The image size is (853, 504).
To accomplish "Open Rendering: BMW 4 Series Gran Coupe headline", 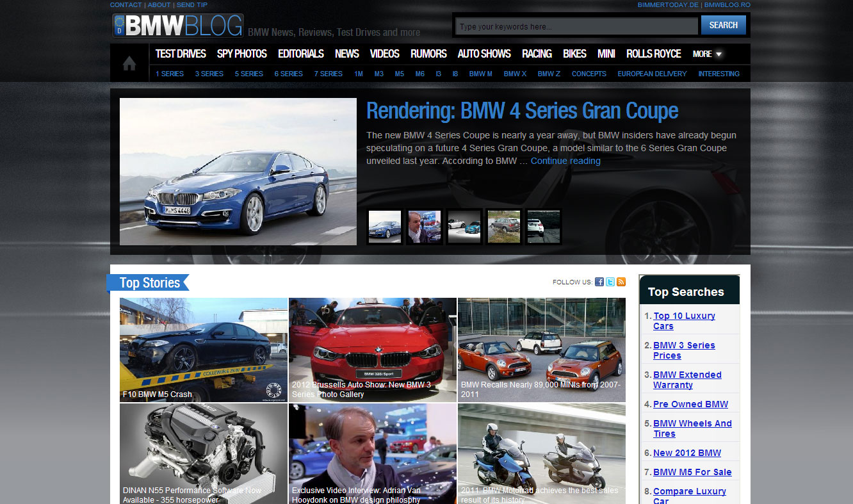I will tap(522, 111).
